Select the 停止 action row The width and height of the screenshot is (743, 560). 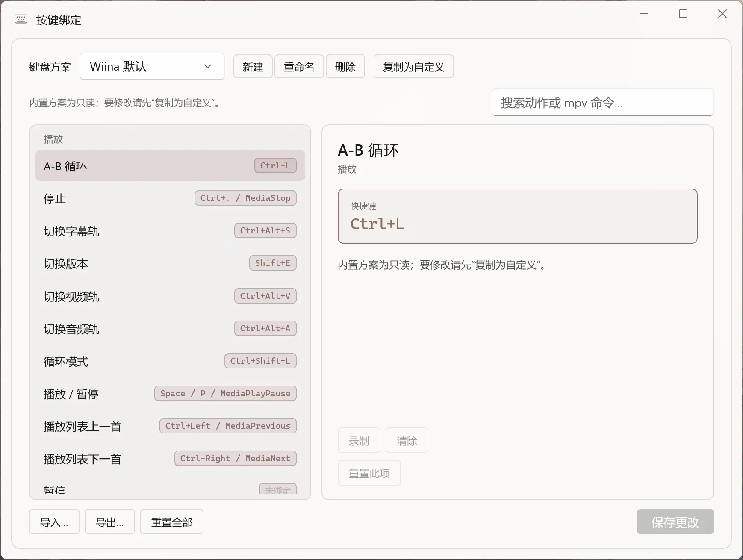click(x=170, y=198)
